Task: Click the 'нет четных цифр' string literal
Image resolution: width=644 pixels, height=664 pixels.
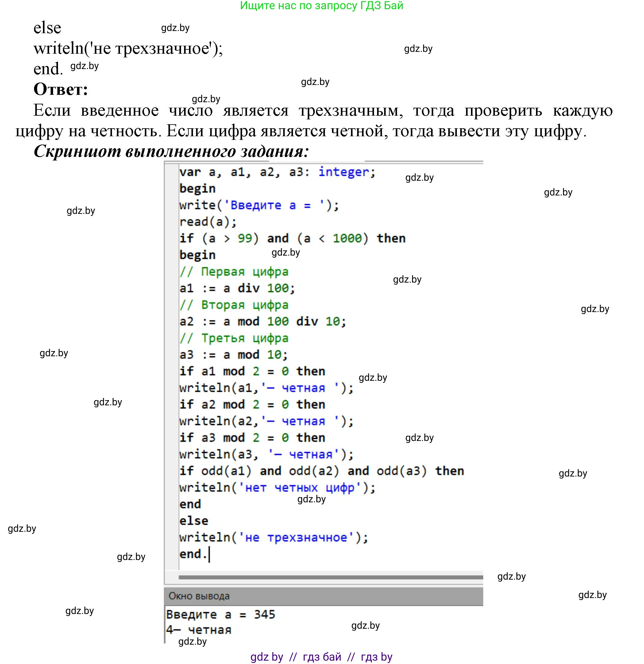Action: tap(299, 488)
